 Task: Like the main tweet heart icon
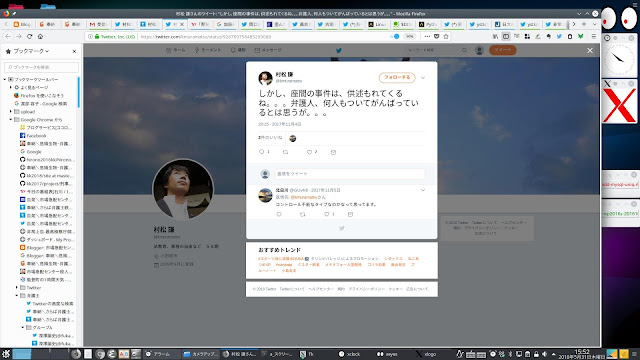click(309, 152)
